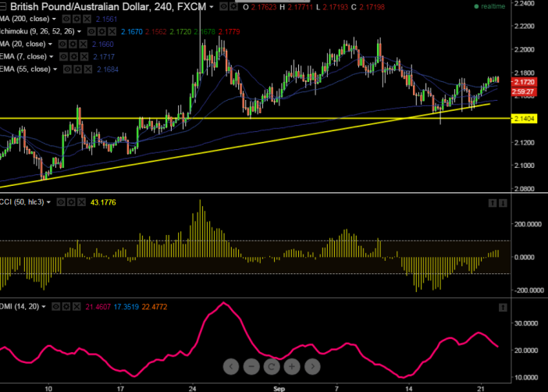
Task: Expand the EMA (55, close) dropdown arrow
Action: tap(55, 69)
